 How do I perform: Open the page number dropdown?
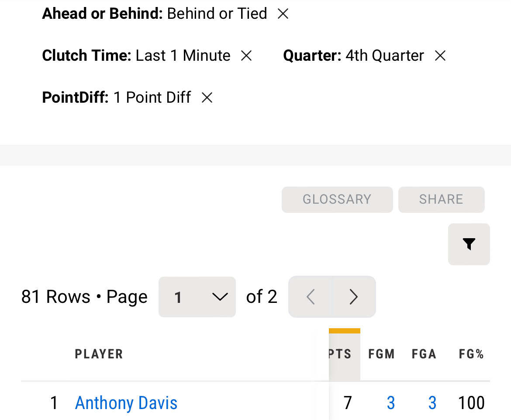pyautogui.click(x=197, y=297)
